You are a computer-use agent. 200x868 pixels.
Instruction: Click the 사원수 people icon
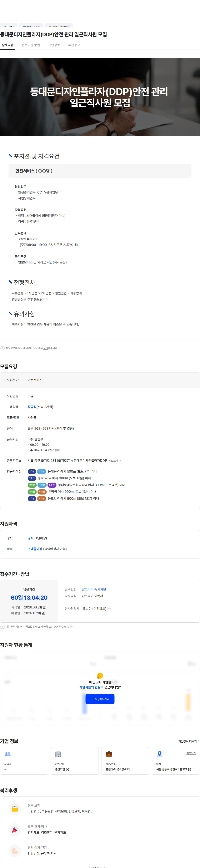click(x=8, y=754)
